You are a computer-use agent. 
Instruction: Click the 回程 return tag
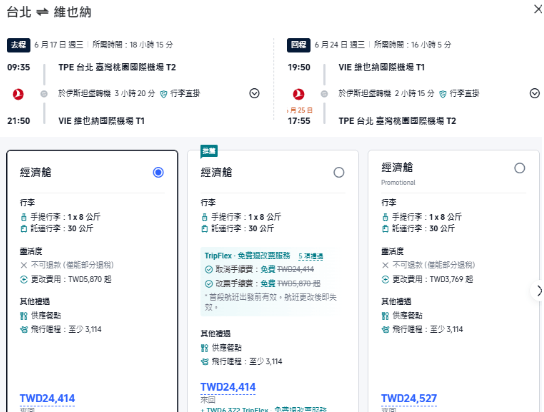pos(299,45)
